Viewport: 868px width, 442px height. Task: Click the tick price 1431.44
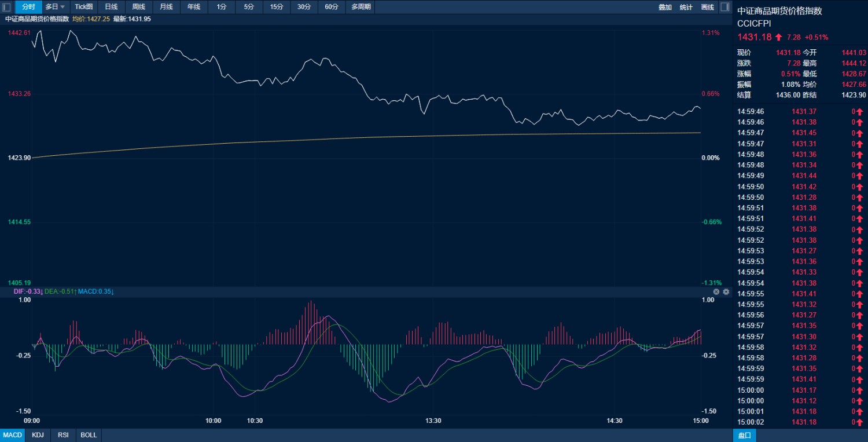click(x=804, y=176)
